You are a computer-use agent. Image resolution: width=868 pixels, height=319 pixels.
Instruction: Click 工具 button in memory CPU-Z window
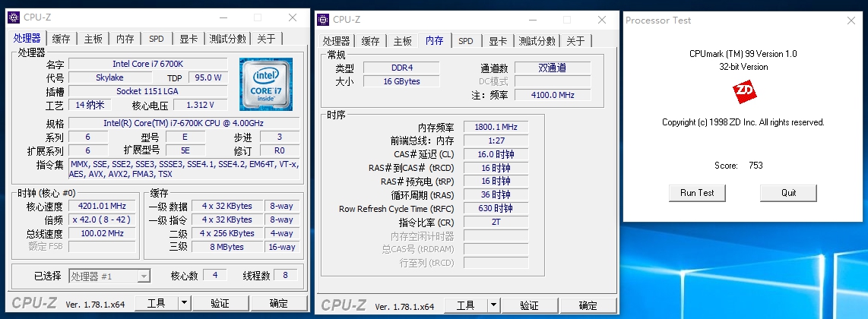click(x=466, y=305)
